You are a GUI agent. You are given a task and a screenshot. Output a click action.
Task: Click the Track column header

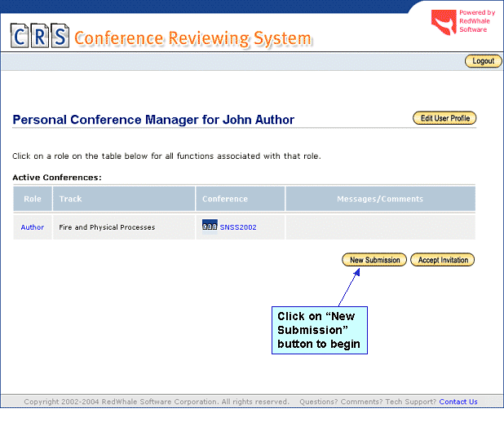tap(71, 199)
